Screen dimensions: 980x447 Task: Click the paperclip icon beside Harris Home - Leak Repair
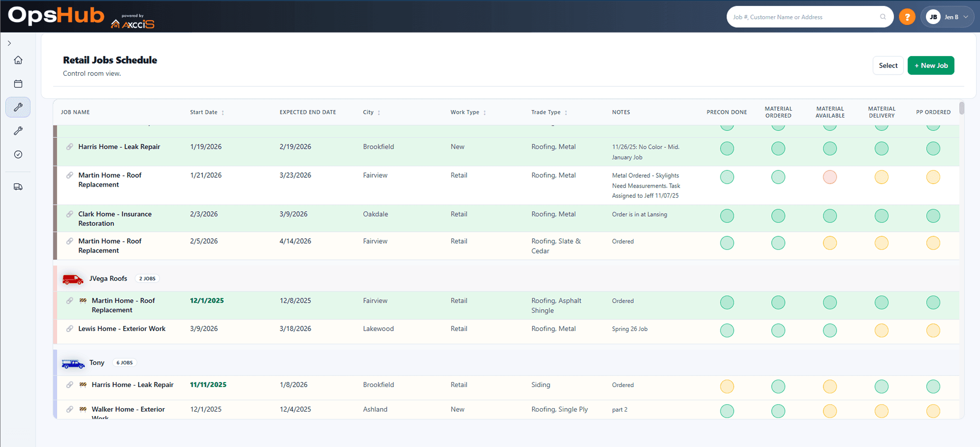click(x=68, y=146)
